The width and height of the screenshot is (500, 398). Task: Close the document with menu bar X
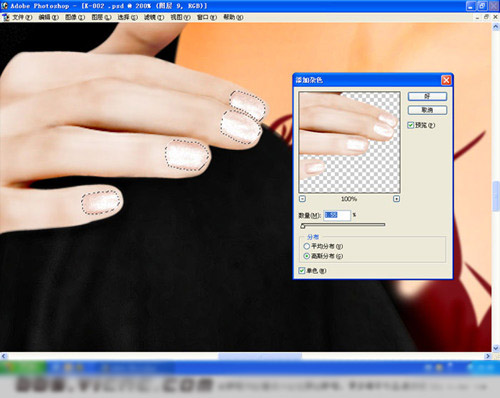[495, 17]
